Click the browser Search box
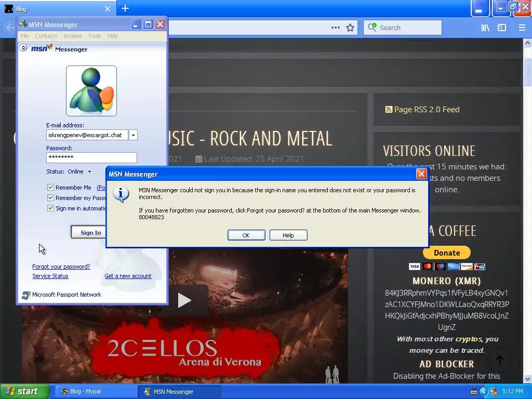The image size is (532, 399). pos(403,28)
